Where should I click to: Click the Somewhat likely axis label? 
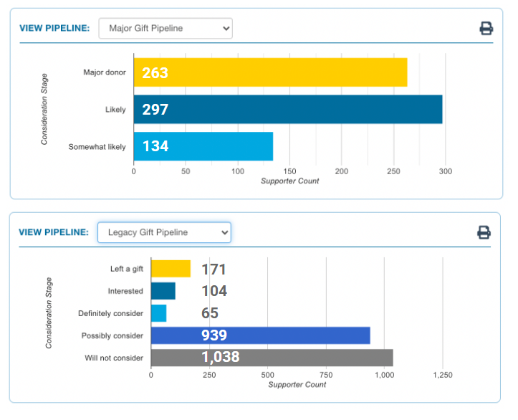click(x=97, y=147)
